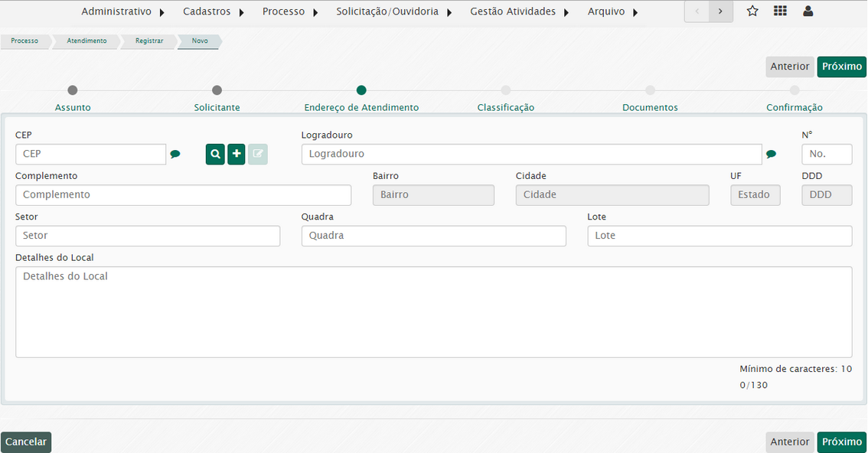Click the green plus add address icon

[237, 154]
